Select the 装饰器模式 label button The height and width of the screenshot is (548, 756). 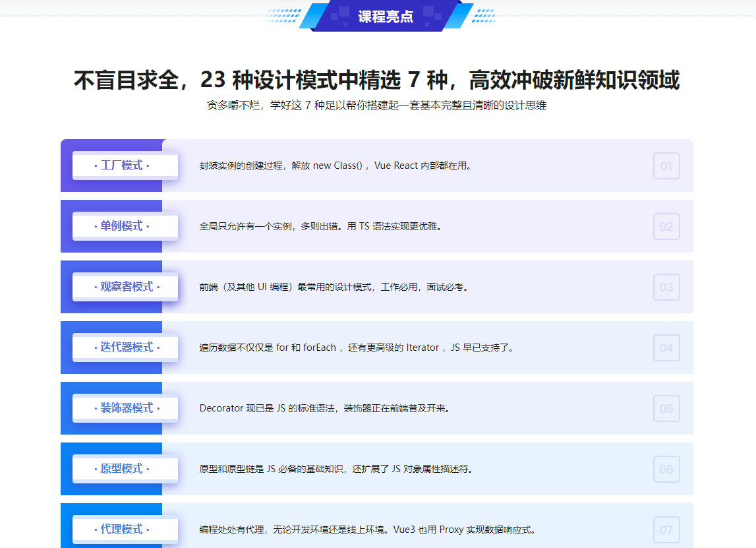(x=125, y=408)
